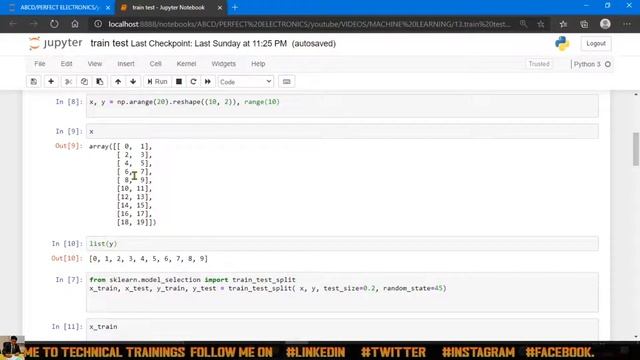The height and width of the screenshot is (360, 640).
Task: Insert a new cell below with plus icon
Action: 51,82
